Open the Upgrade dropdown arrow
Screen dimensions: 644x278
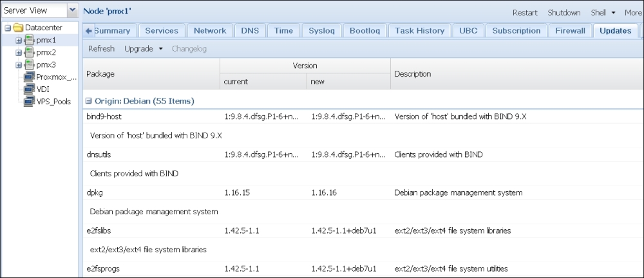pyautogui.click(x=160, y=49)
